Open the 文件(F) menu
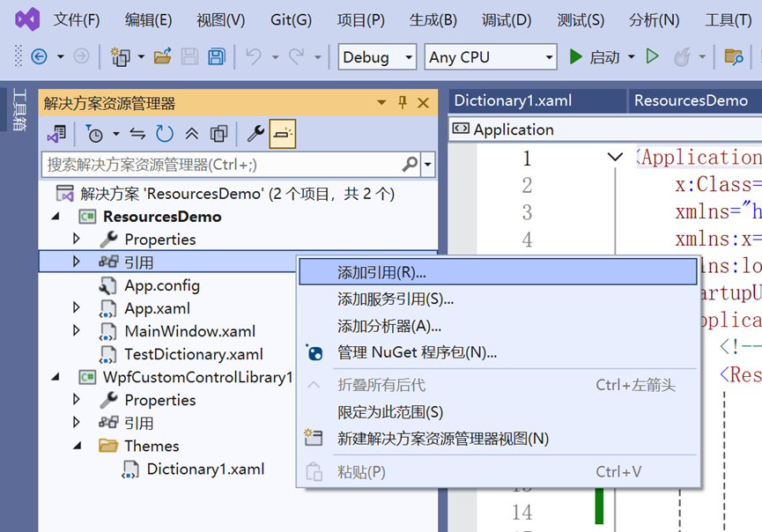Image resolution: width=762 pixels, height=532 pixels. (77, 20)
